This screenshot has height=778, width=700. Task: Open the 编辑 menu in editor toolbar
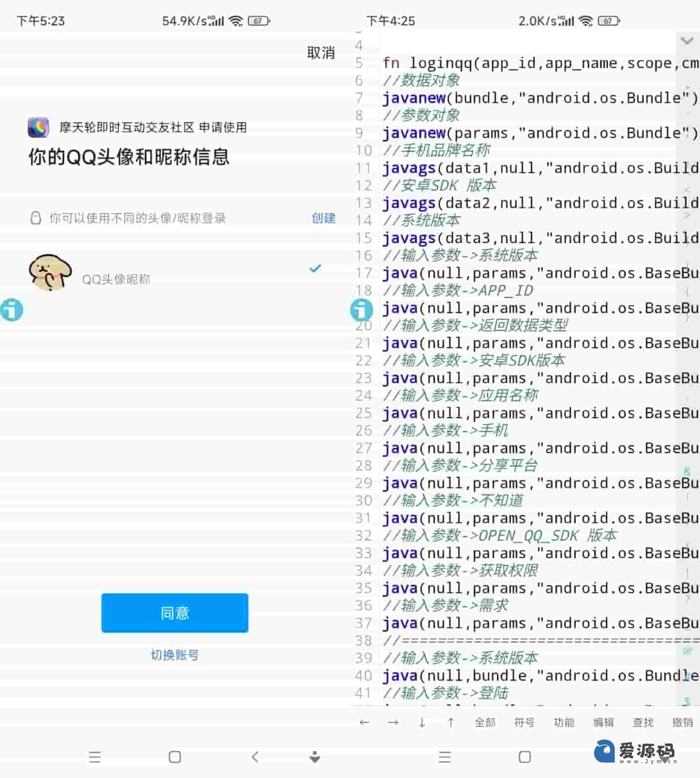604,723
